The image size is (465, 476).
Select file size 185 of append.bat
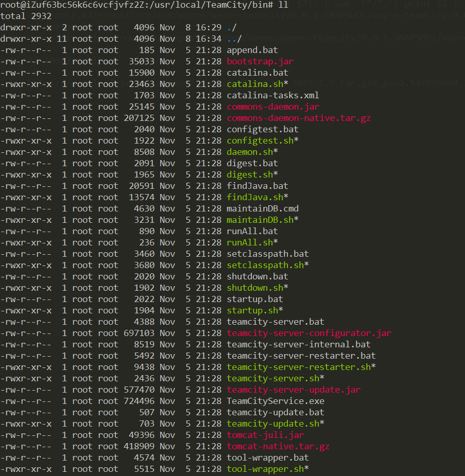tap(147, 50)
